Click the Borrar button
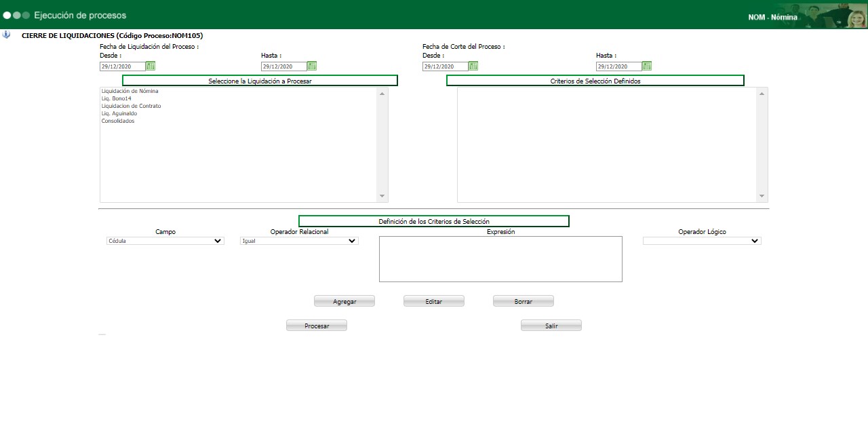This screenshot has width=868, height=428. [524, 301]
